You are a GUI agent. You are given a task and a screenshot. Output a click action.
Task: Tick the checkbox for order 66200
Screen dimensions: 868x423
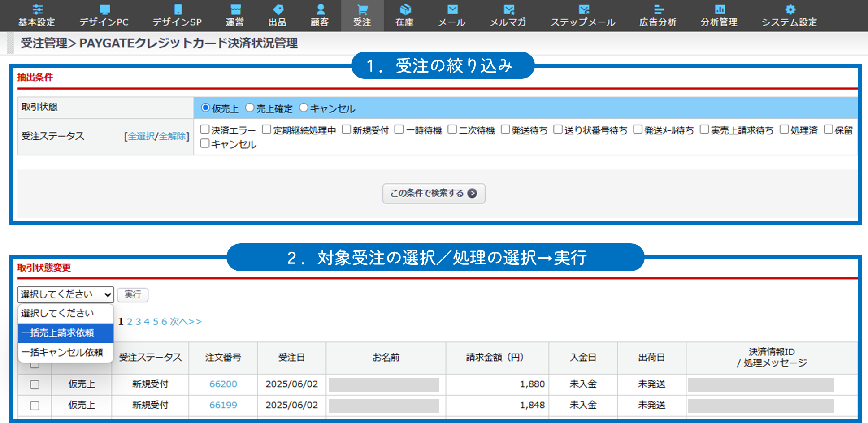click(35, 384)
